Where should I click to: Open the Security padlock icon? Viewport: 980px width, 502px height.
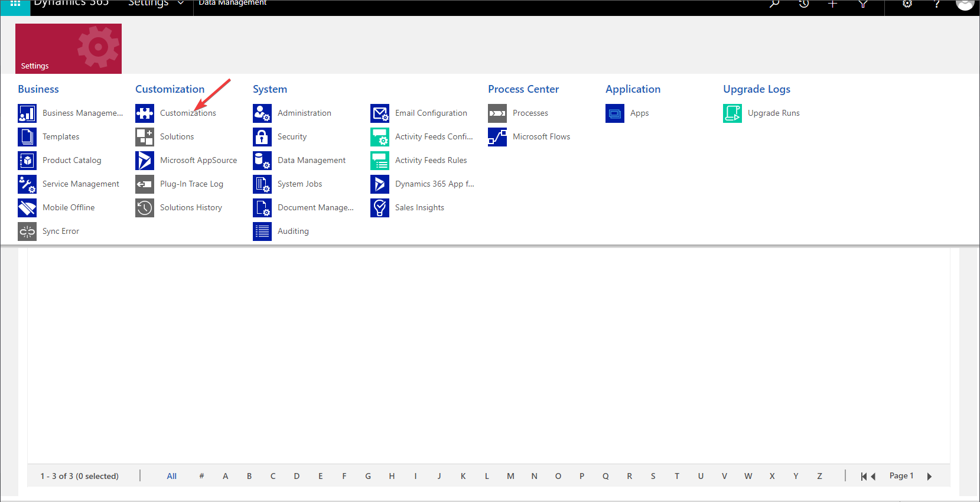click(262, 137)
